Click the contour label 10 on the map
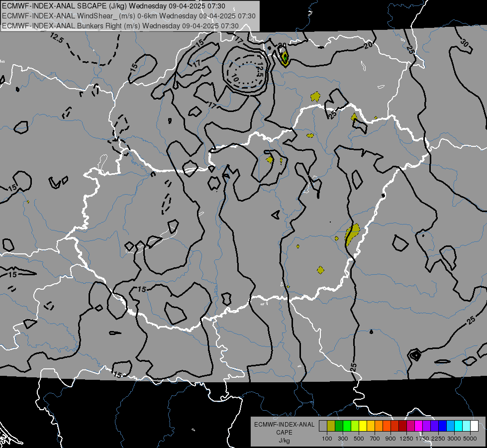Image resolution: width=487 pixels, height=448 pixels. coord(235,78)
